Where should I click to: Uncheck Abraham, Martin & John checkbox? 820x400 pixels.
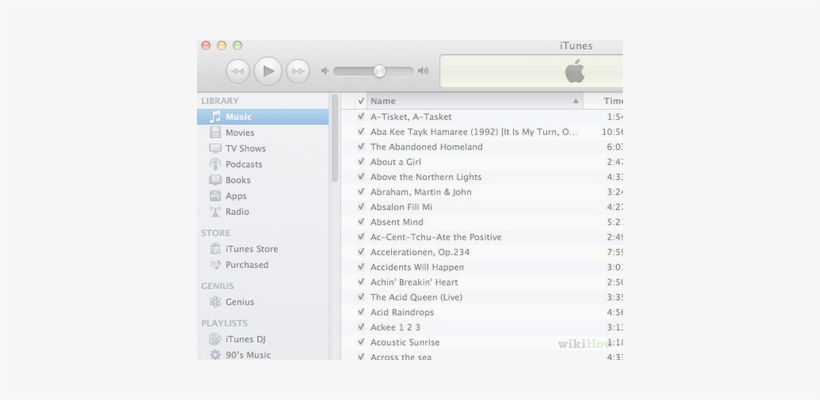pos(361,191)
